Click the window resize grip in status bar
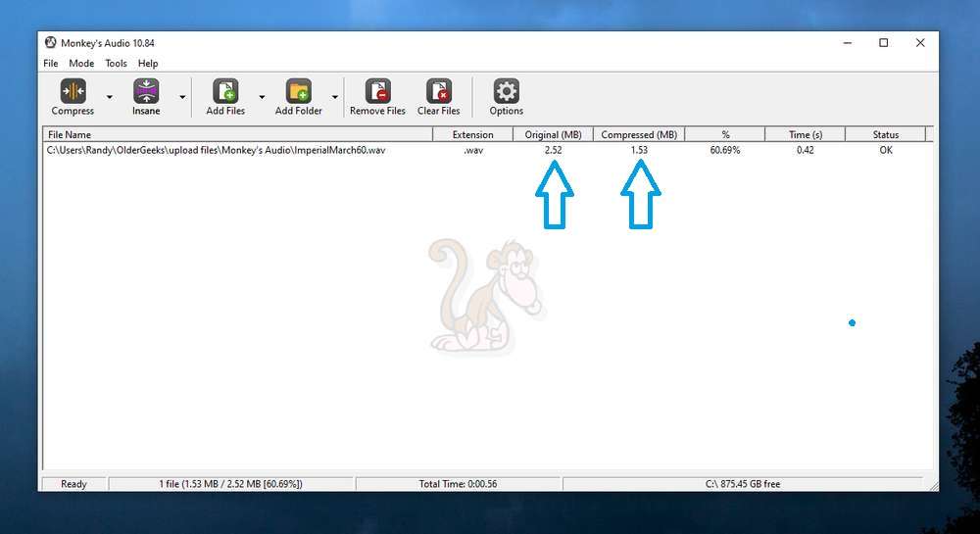This screenshot has height=534, width=980. click(933, 485)
